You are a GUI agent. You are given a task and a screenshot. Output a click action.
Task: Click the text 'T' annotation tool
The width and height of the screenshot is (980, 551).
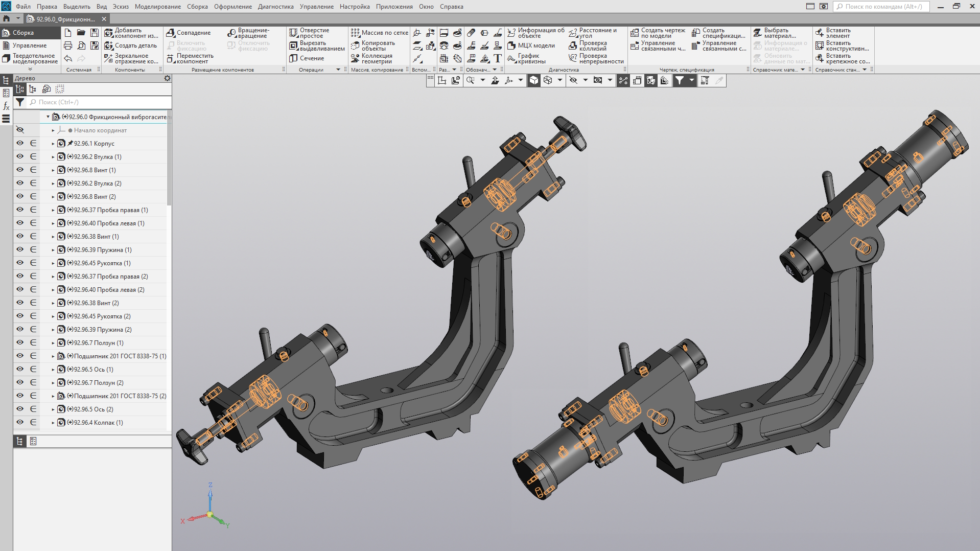point(498,58)
